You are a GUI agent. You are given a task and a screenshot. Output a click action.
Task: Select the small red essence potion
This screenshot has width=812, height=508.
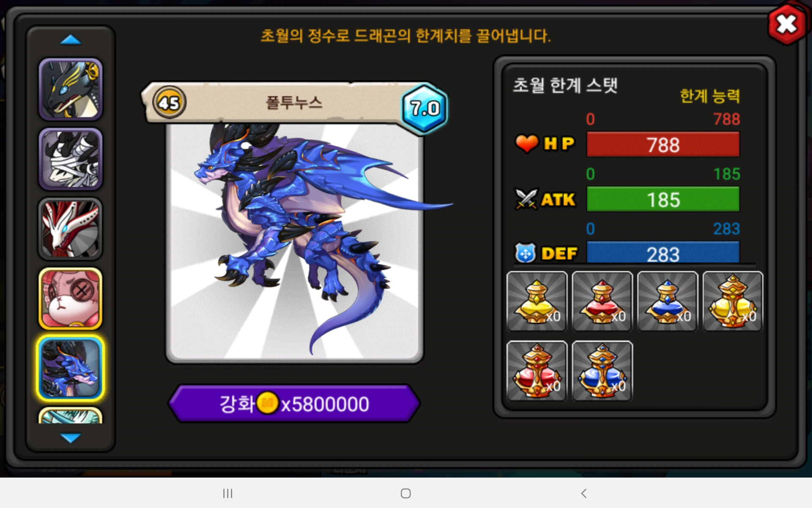[602, 301]
